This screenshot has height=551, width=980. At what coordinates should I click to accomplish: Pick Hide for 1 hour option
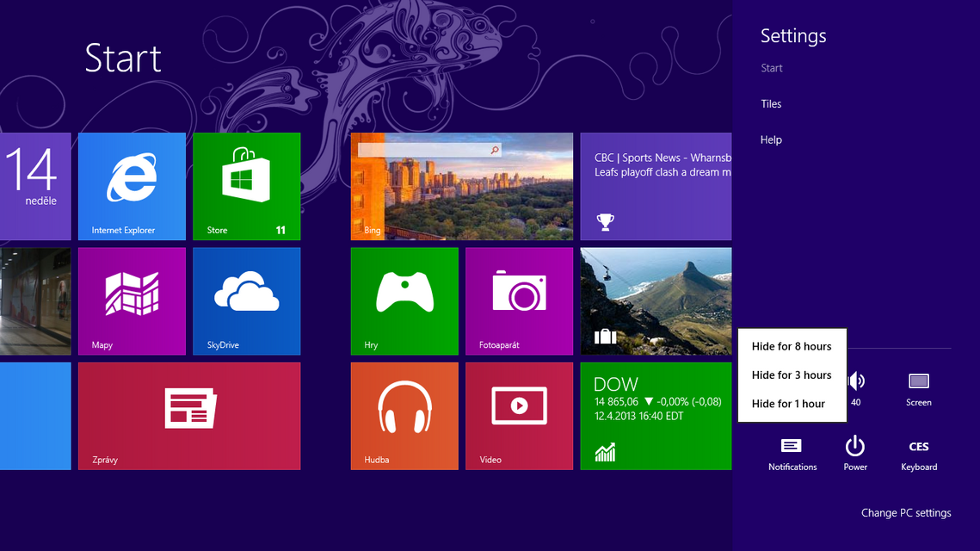[788, 403]
